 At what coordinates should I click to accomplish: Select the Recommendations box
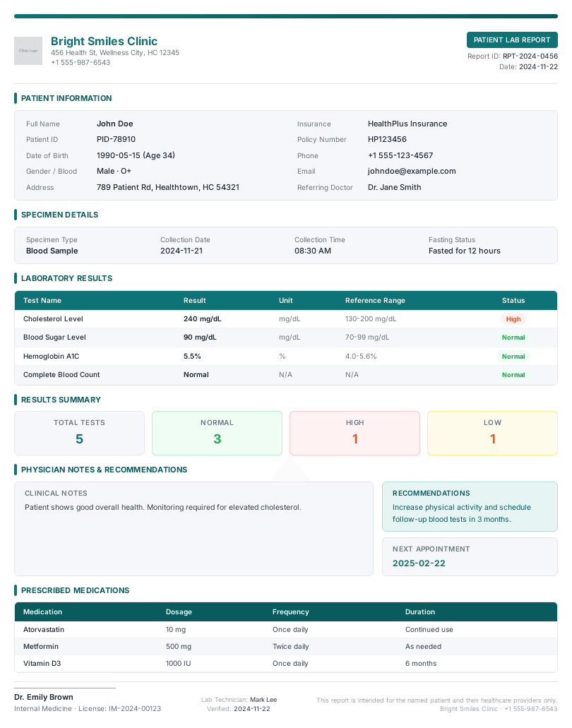[470, 506]
